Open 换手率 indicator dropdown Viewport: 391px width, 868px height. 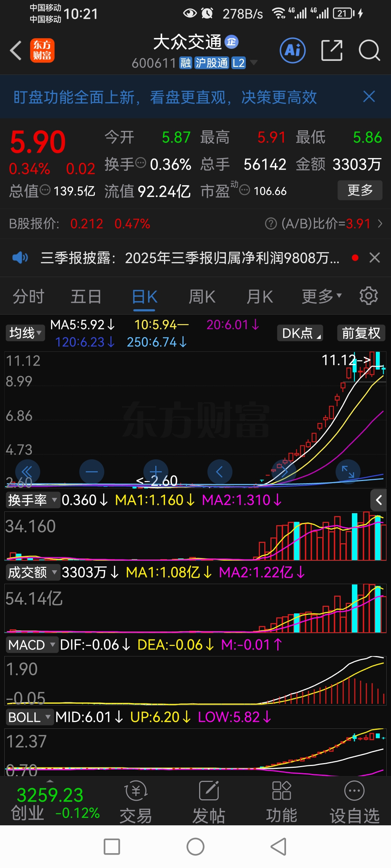(33, 500)
